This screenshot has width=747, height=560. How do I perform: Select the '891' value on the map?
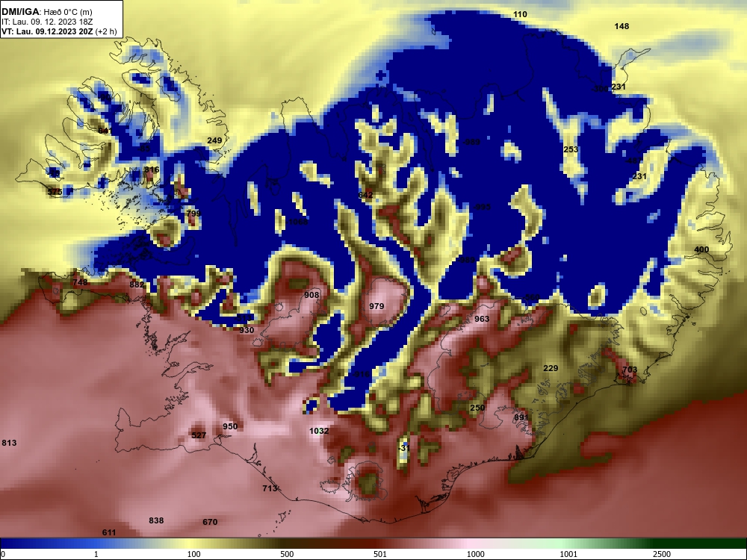click(x=521, y=417)
